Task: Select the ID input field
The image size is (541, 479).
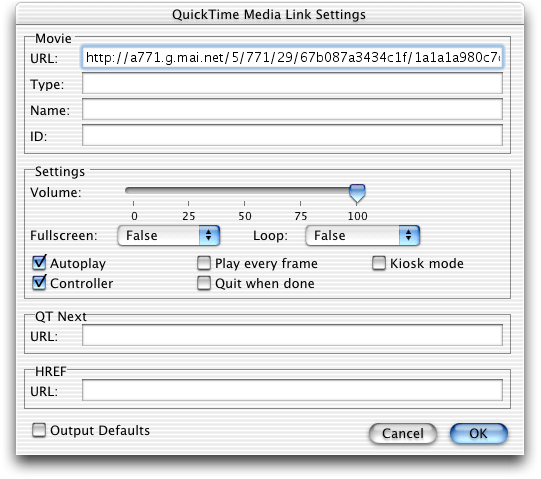Action: pyautogui.click(x=292, y=135)
